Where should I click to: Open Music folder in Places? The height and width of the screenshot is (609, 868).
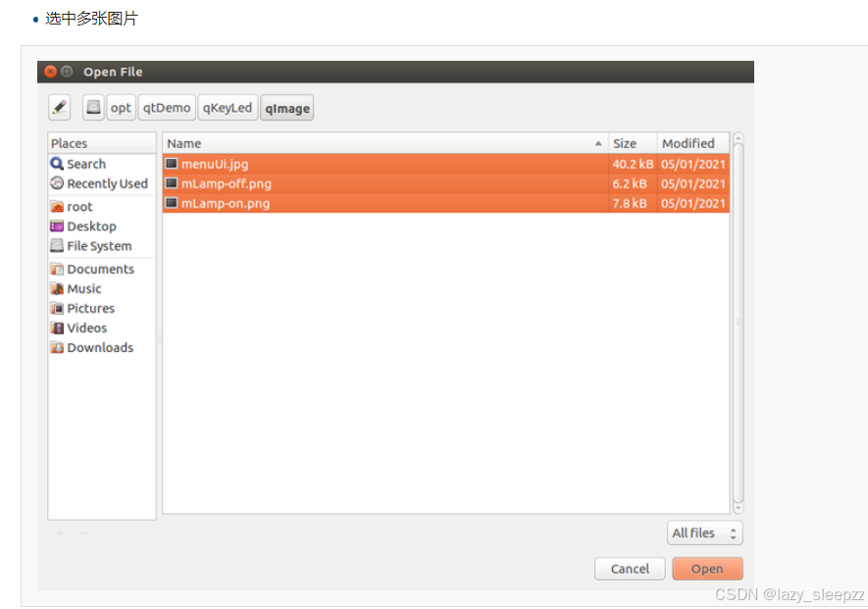point(102,288)
